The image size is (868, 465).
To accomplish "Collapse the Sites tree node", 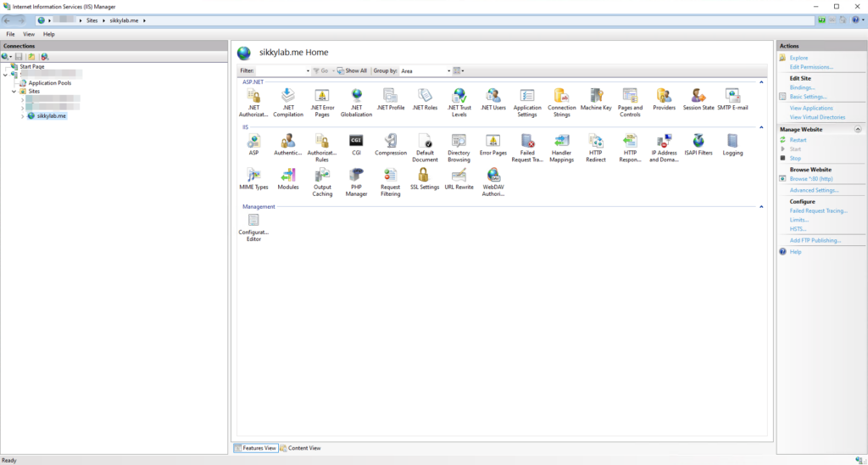I will (x=14, y=92).
